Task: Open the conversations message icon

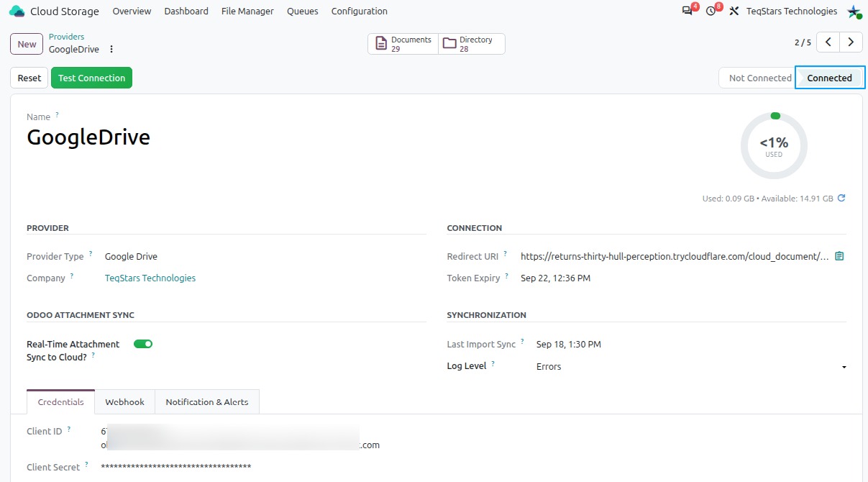Action: pos(687,12)
